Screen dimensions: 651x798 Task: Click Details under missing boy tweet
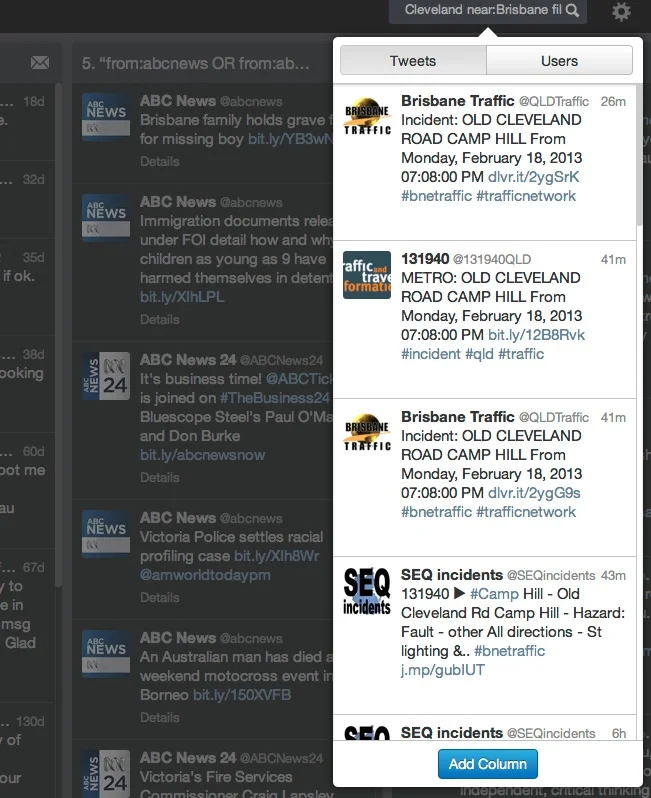(x=160, y=161)
